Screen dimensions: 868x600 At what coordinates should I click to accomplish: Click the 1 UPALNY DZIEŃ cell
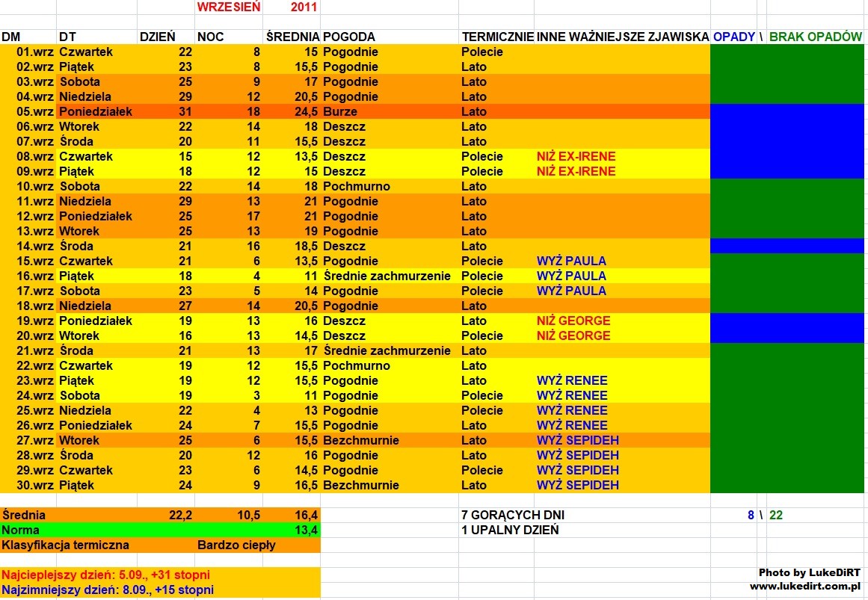click(510, 530)
